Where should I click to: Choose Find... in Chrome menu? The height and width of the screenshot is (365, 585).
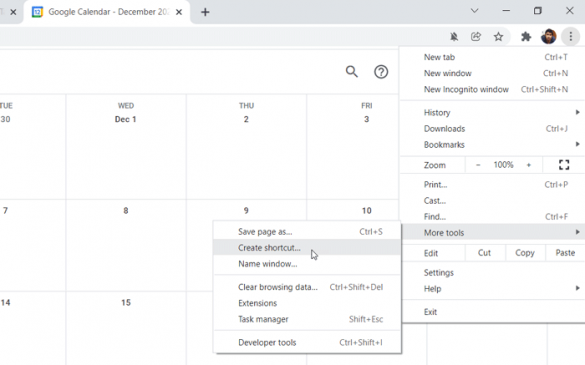point(492,216)
